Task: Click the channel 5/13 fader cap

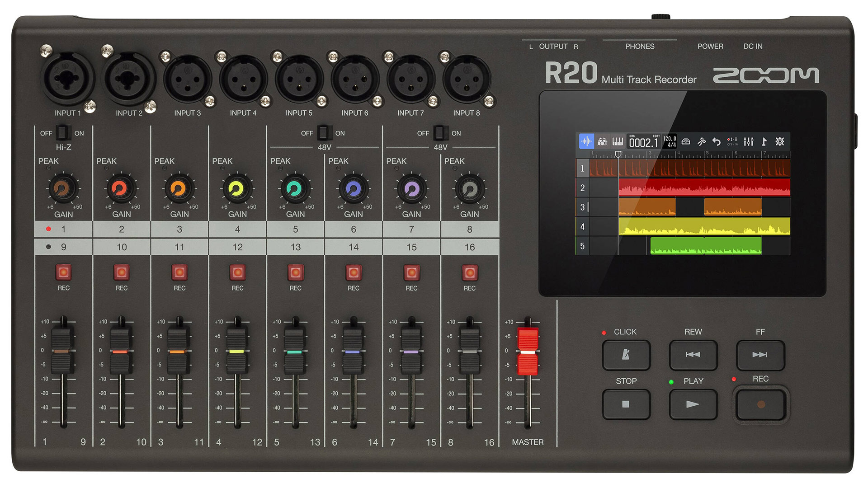Action: (294, 351)
